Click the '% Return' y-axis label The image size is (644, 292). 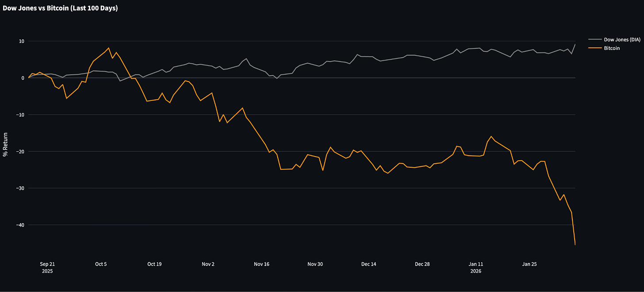(5, 144)
